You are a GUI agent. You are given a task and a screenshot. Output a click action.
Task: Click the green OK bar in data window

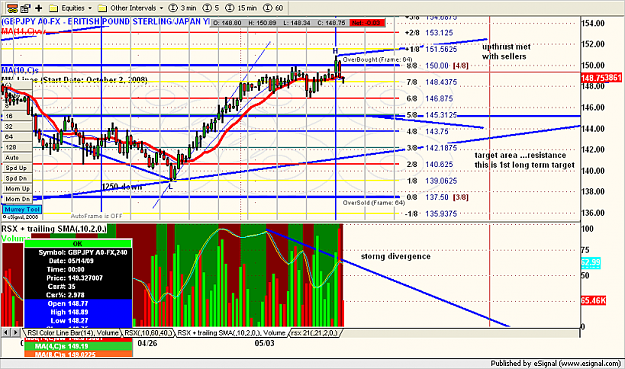78,243
